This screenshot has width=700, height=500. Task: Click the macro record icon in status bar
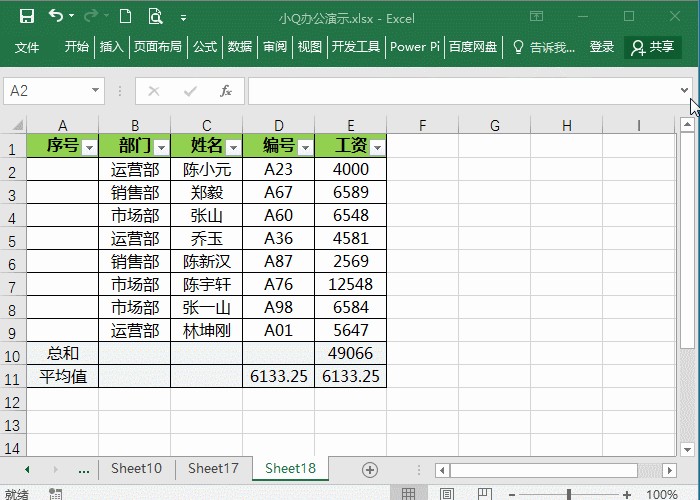(57, 494)
